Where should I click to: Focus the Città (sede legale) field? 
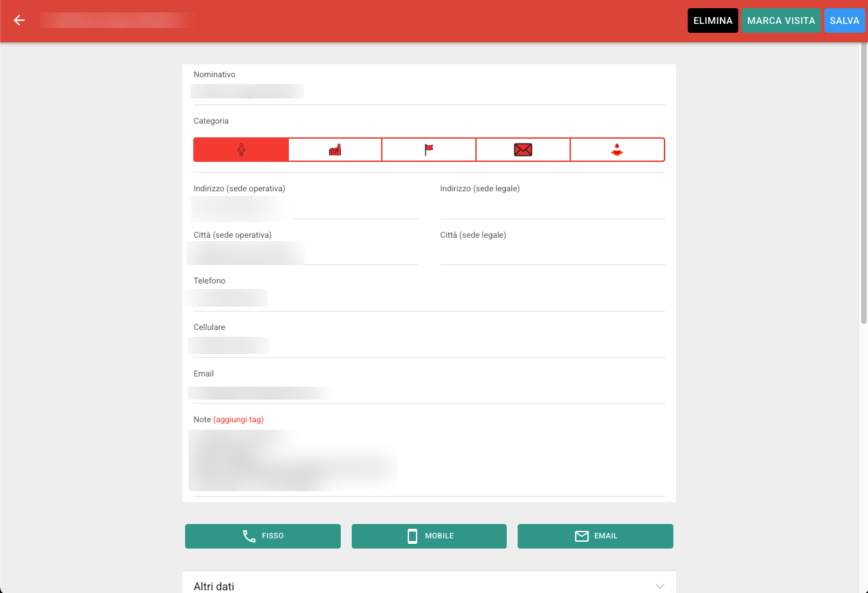pyautogui.click(x=552, y=253)
